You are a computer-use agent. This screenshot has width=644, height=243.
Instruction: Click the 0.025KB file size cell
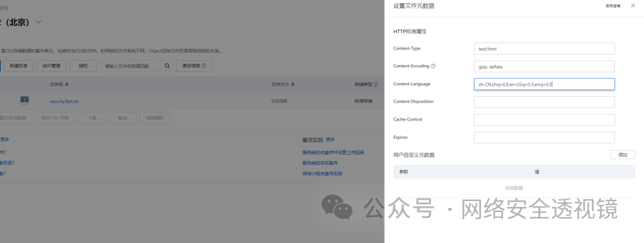(279, 101)
